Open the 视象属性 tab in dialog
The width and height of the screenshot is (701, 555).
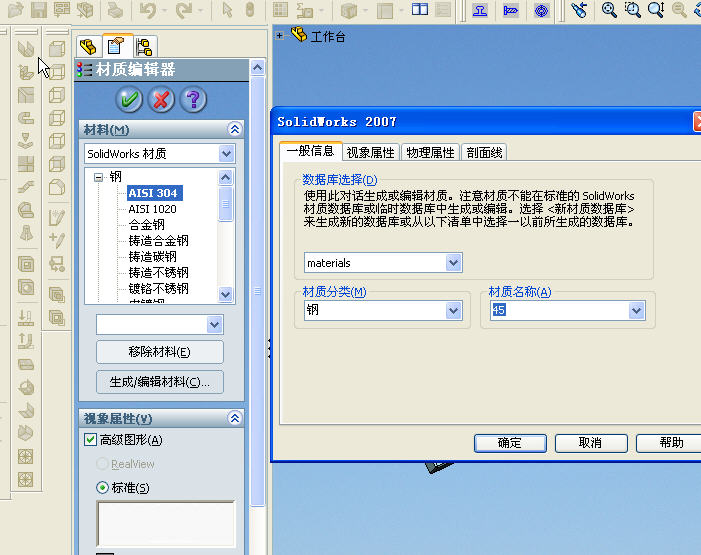(x=371, y=153)
